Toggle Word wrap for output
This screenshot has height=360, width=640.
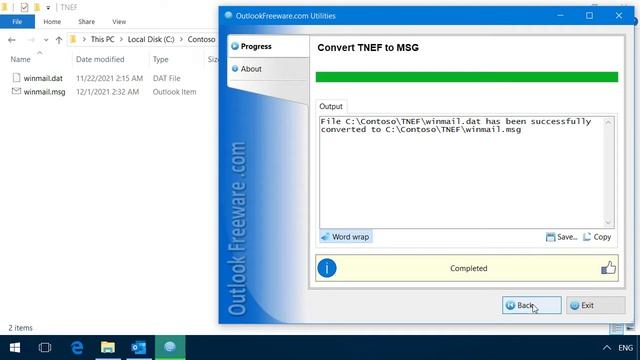[346, 237]
